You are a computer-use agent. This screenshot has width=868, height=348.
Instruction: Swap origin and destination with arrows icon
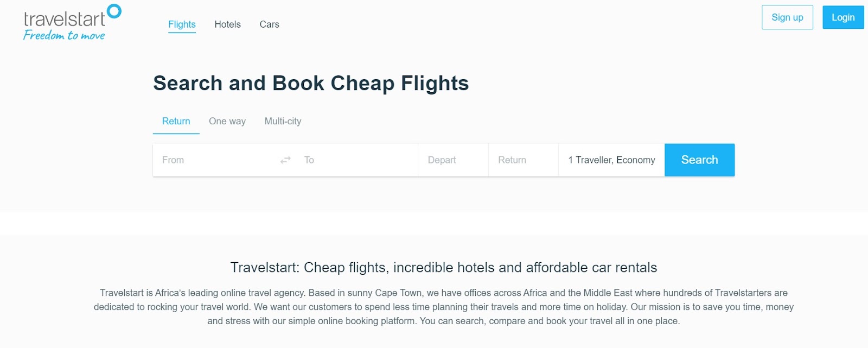(x=285, y=160)
